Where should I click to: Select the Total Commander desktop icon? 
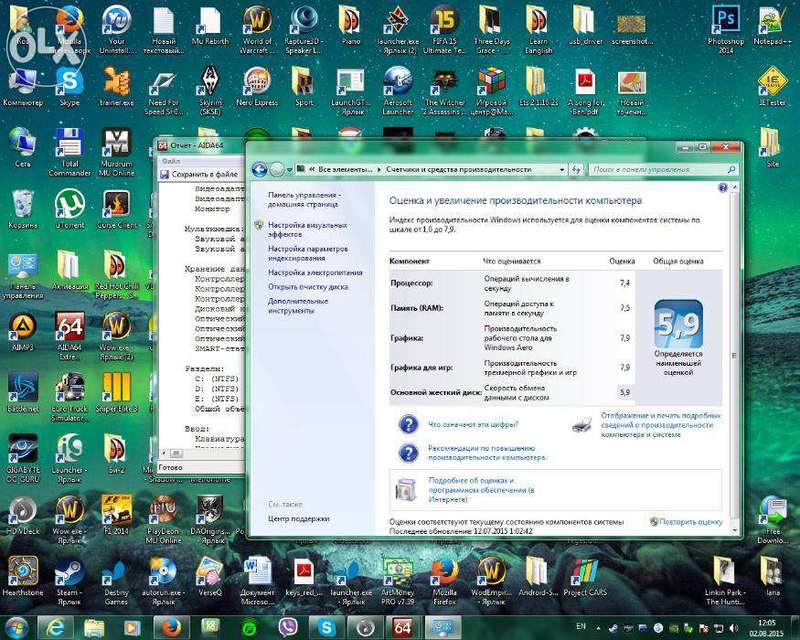point(69,142)
